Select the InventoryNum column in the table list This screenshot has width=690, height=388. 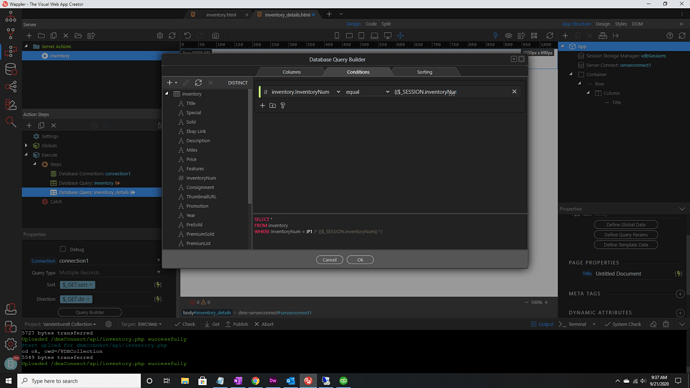(201, 178)
